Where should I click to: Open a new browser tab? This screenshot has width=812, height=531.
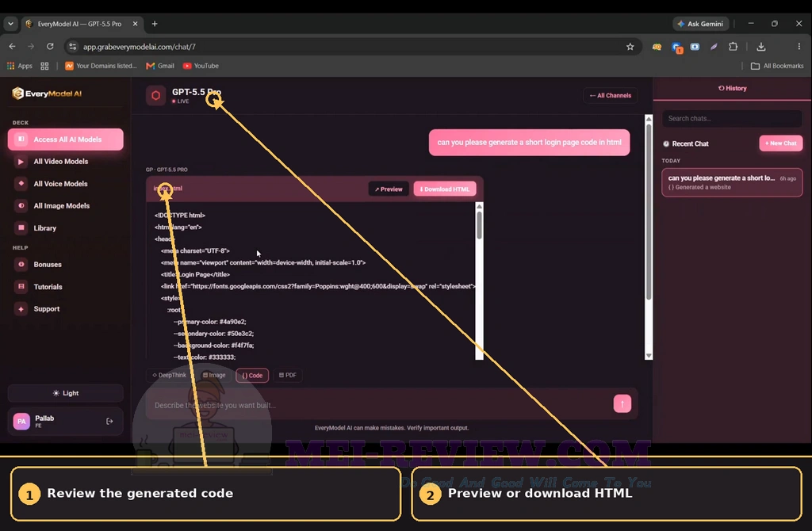coord(155,24)
